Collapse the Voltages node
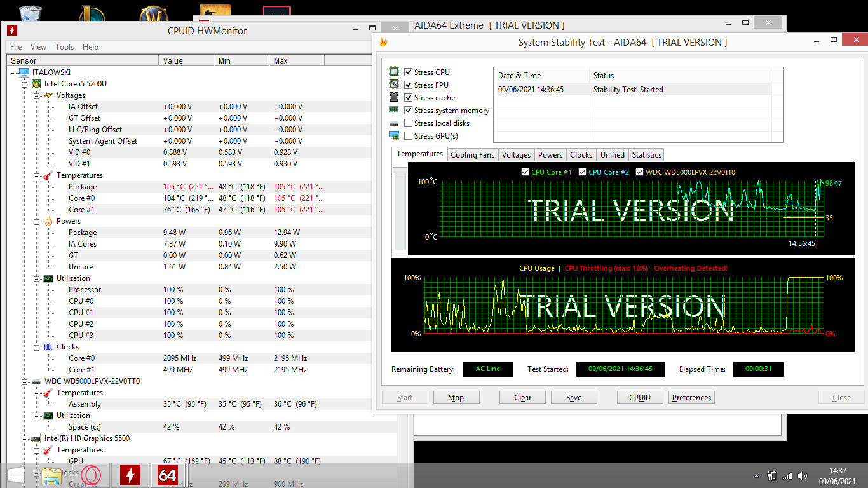 point(36,95)
